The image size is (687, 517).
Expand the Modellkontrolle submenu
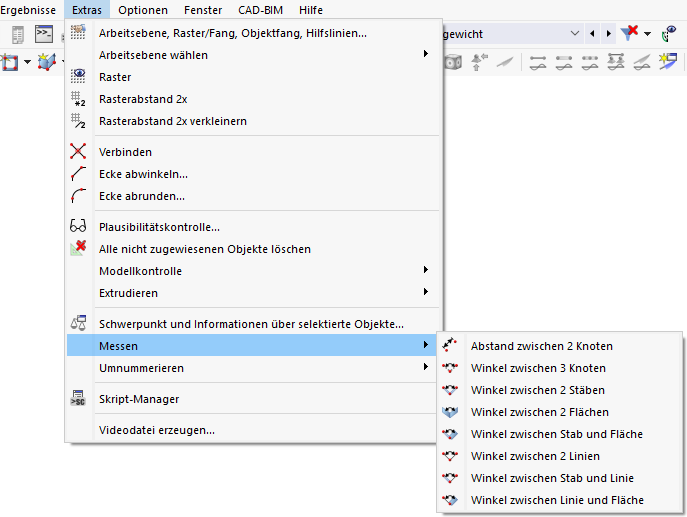tap(253, 271)
